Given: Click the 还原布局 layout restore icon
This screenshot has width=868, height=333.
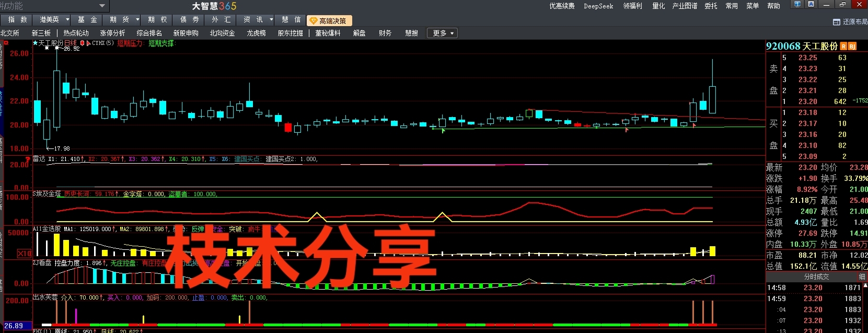Looking at the screenshot, I should pos(836,22).
